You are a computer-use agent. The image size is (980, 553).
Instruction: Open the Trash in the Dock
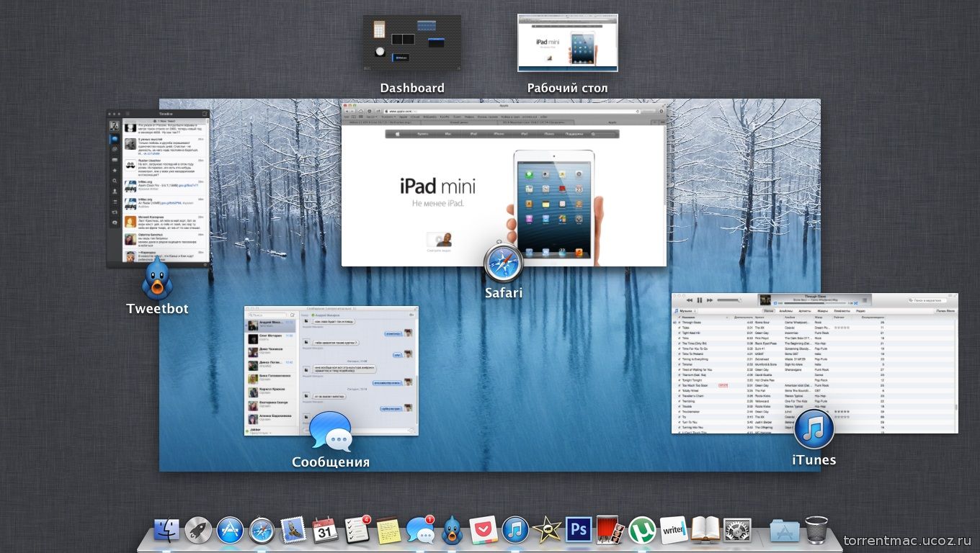tap(816, 529)
